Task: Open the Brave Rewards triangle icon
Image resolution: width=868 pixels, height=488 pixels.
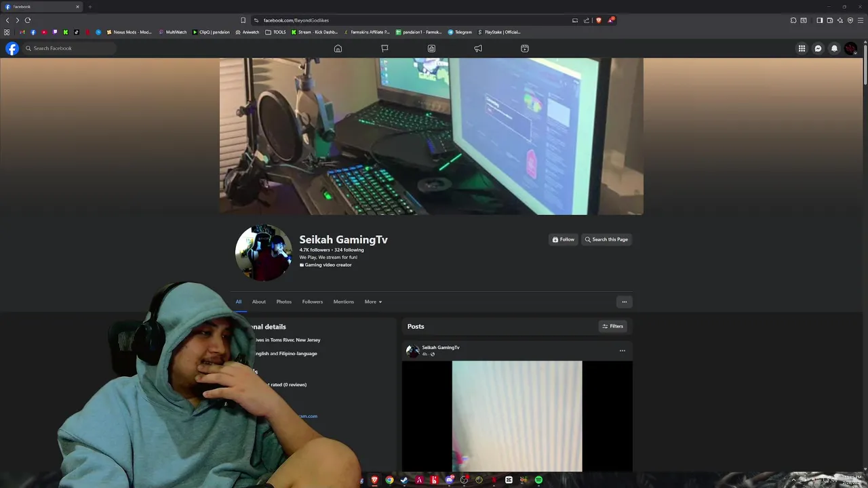Action: pos(611,20)
